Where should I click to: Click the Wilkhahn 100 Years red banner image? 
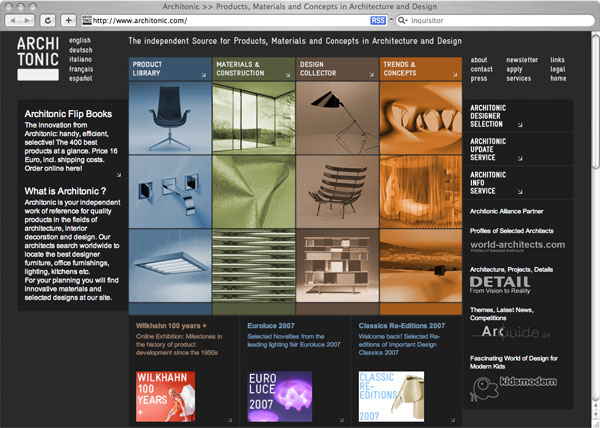pos(165,396)
